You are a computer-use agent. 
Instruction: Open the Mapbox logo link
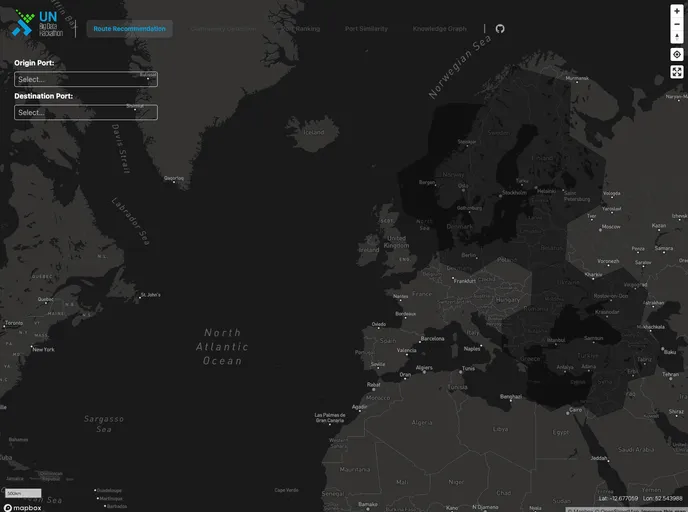tap(23, 508)
